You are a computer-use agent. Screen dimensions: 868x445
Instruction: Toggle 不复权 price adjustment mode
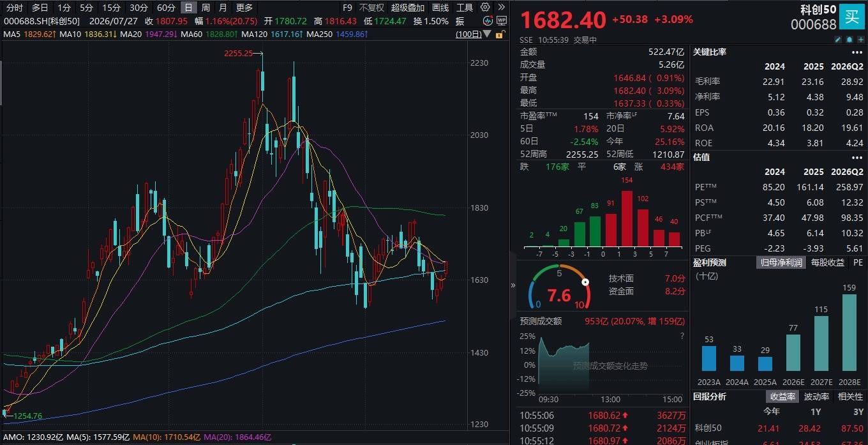pos(371,8)
